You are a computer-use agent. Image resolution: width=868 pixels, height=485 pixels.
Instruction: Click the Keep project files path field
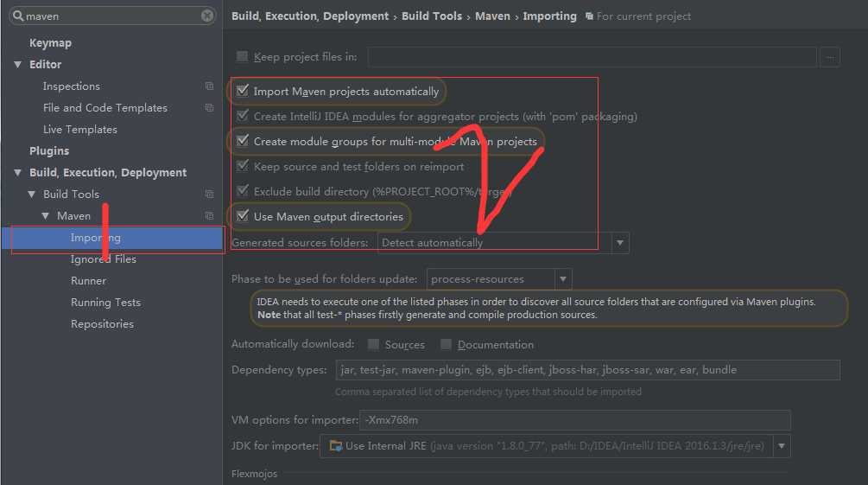coord(592,56)
